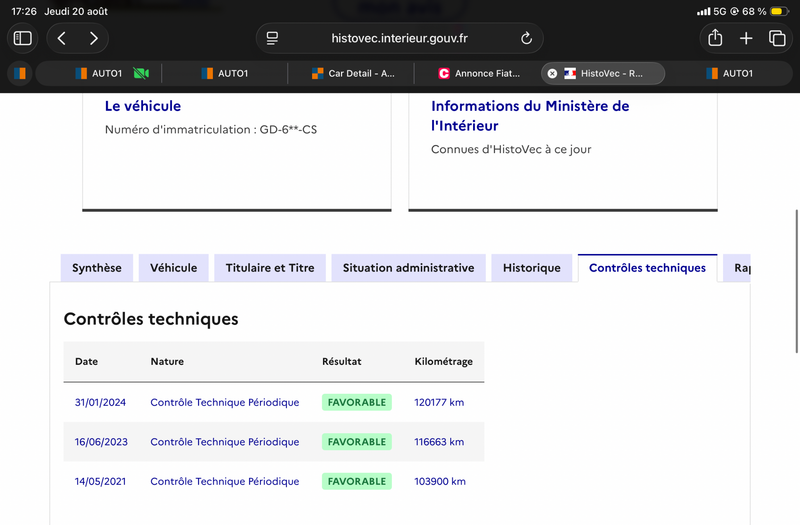Click the Nature column header
Image resolution: width=800 pixels, height=525 pixels.
click(x=167, y=361)
